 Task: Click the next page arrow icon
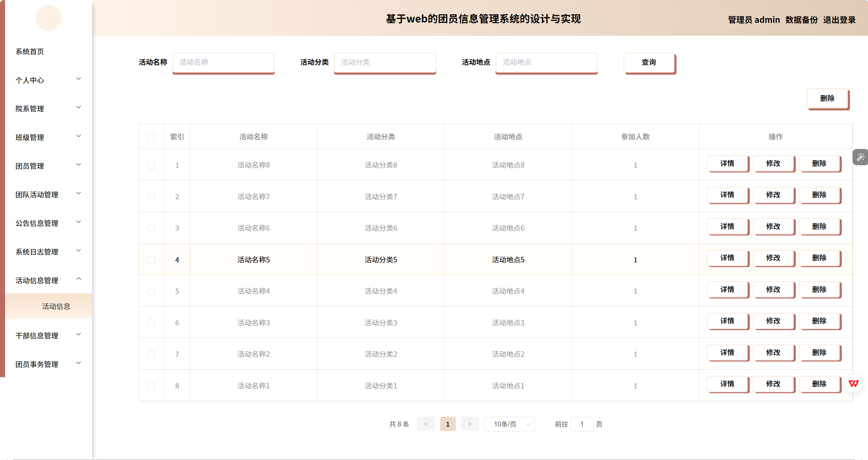point(469,424)
